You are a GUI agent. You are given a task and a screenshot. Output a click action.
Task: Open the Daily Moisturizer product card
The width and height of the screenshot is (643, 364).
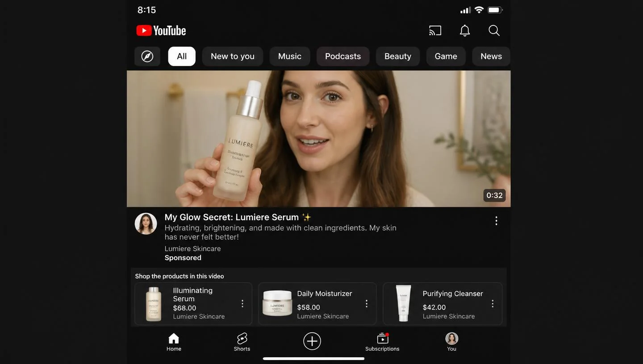[317, 304]
